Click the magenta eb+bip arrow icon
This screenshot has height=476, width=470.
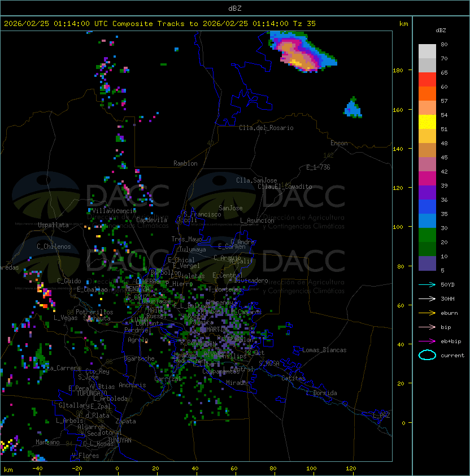427,341
